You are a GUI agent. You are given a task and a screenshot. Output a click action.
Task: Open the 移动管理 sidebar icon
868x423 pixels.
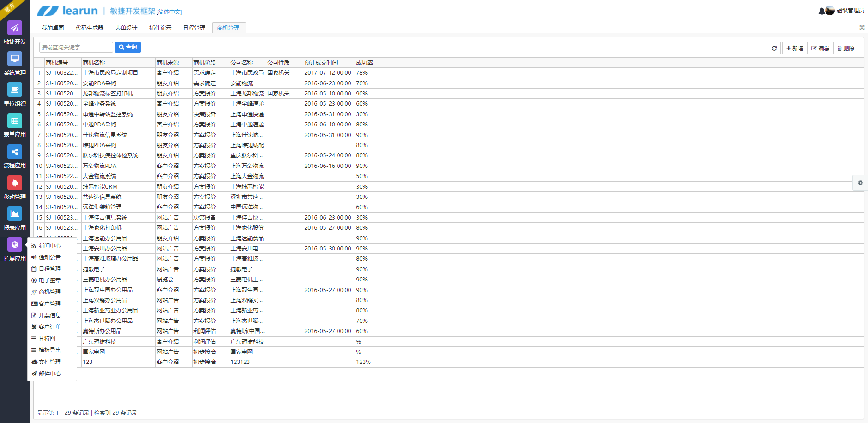15,183
